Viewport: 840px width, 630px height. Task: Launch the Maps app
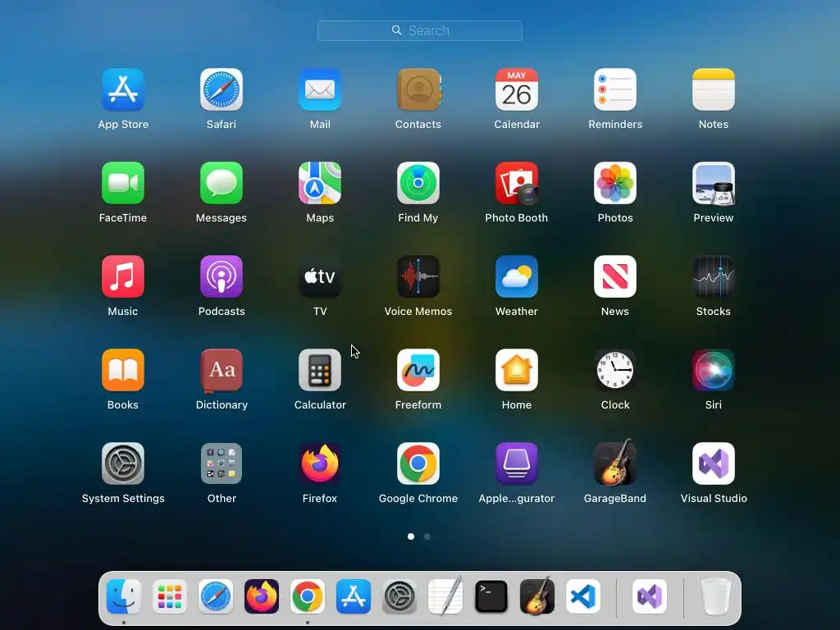[x=320, y=183]
